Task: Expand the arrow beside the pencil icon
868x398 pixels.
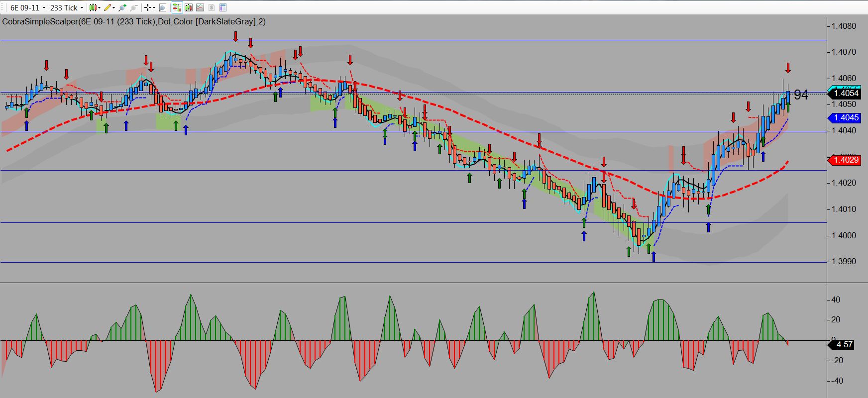Action: [113, 7]
